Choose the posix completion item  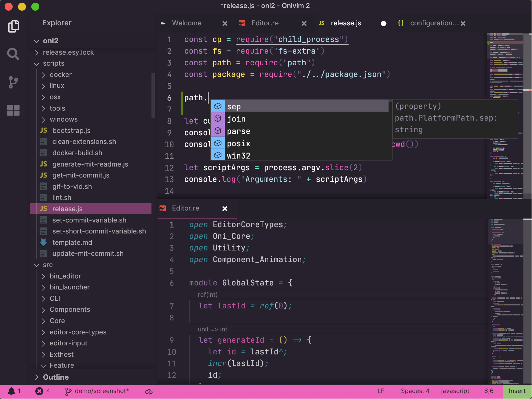(x=300, y=143)
